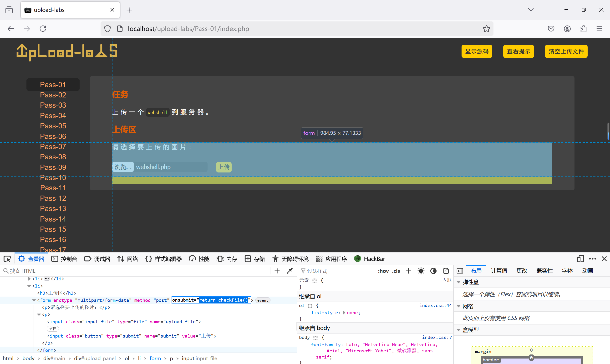Reload the current page
This screenshot has width=610, height=364.
(43, 29)
